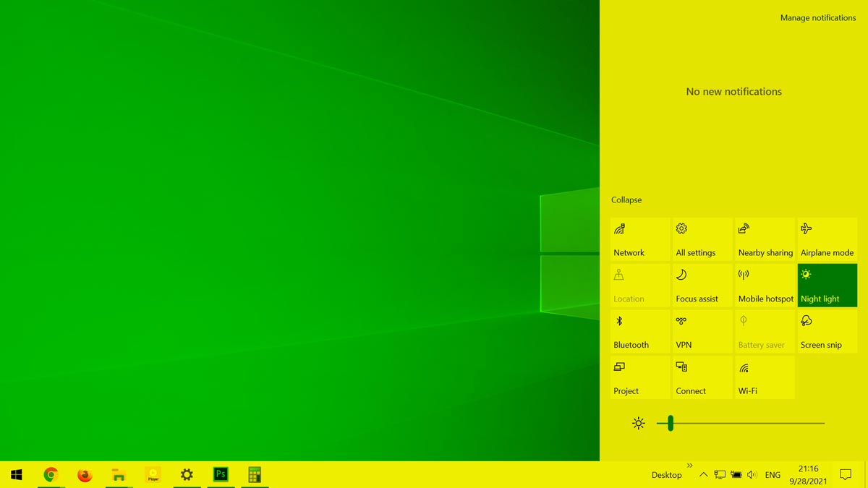Launch Firefox from the taskbar
The height and width of the screenshot is (488, 868).
point(85,475)
